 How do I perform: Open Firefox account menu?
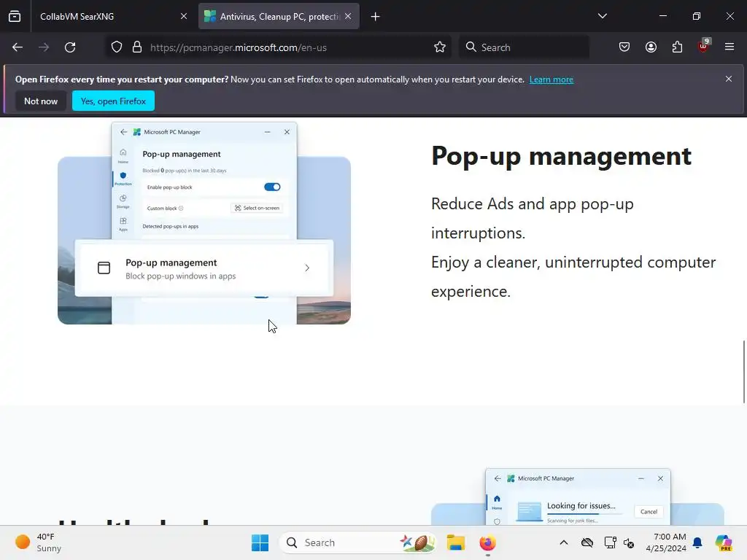click(x=651, y=47)
